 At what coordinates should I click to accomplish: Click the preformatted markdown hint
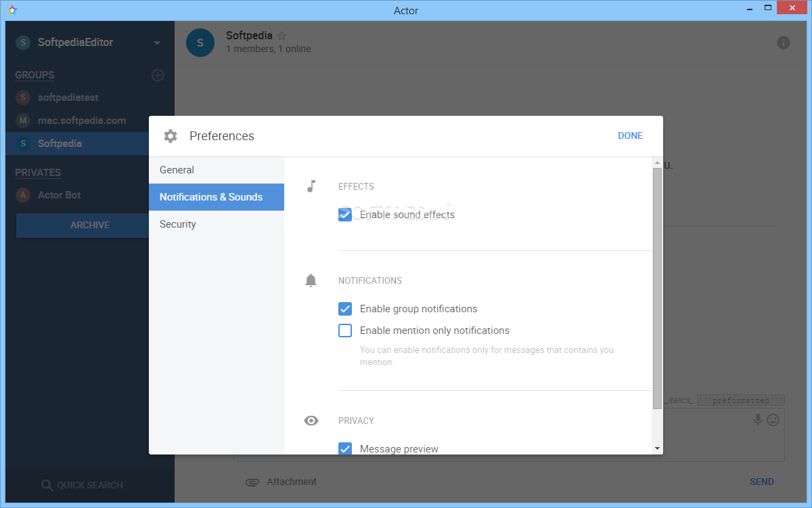click(741, 400)
